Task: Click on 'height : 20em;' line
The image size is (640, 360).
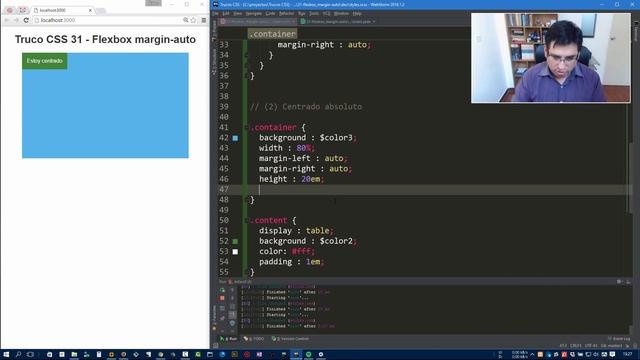Action: tap(291, 179)
